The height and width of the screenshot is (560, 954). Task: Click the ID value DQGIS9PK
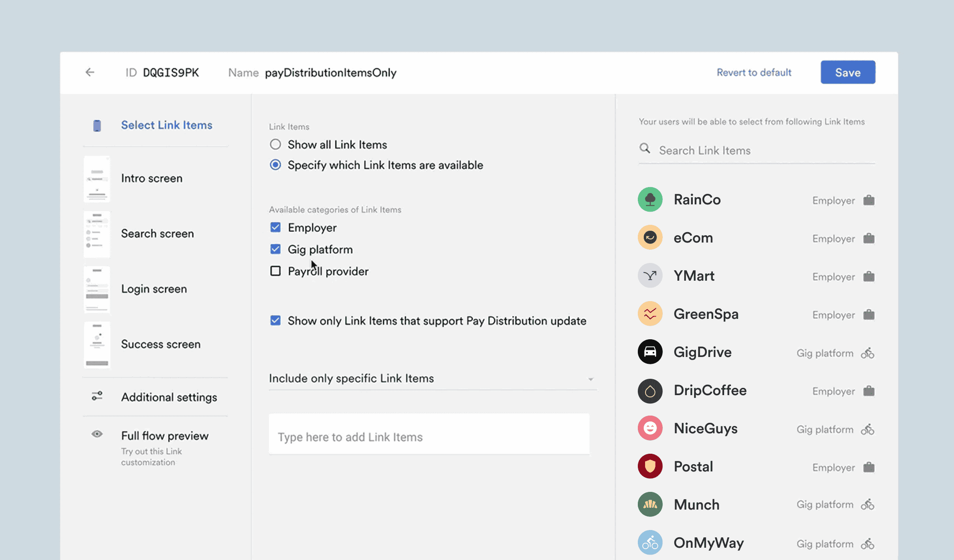click(x=171, y=73)
